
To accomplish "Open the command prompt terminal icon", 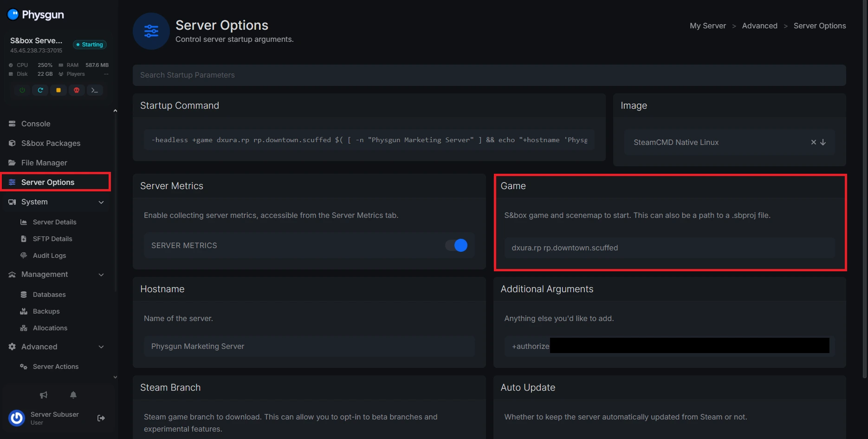I will pos(95,90).
